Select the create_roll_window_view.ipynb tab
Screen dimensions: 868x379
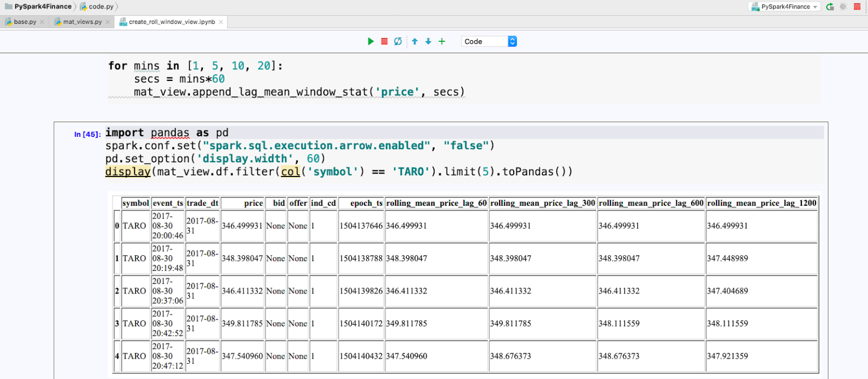click(x=171, y=22)
